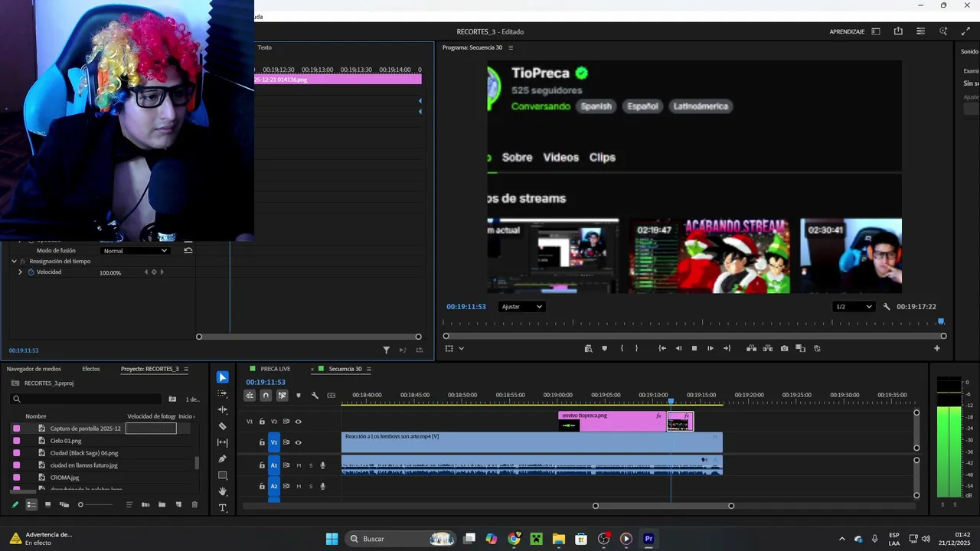980x551 pixels.
Task: Switch to Efectos tab
Action: tap(91, 369)
